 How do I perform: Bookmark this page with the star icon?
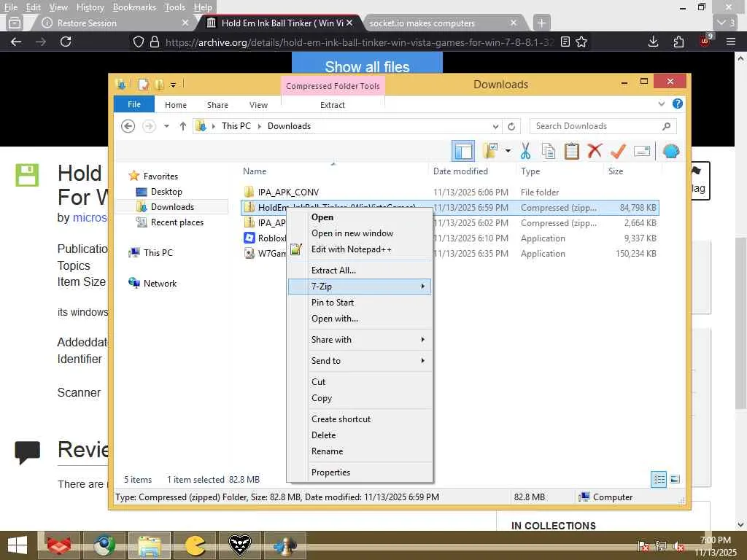[581, 42]
